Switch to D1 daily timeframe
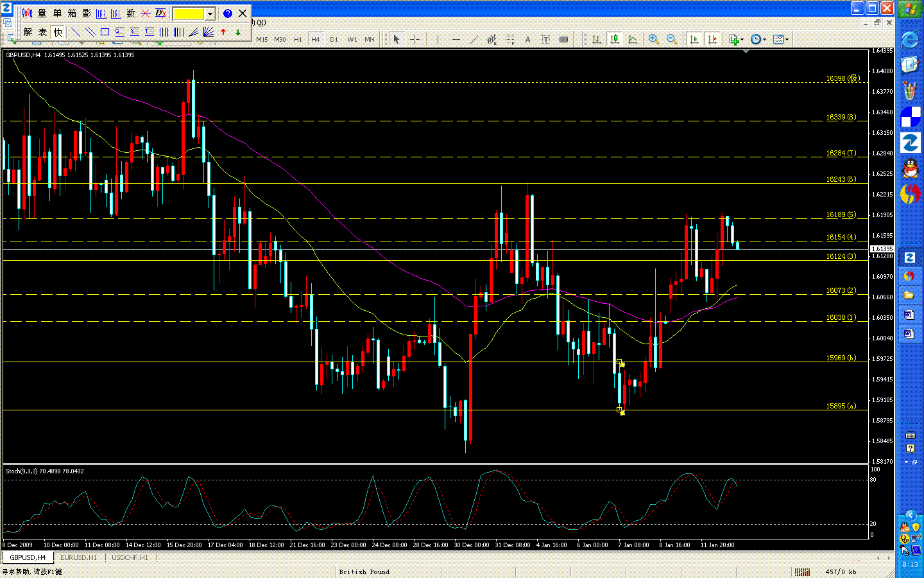This screenshot has width=924, height=578. pos(334,40)
